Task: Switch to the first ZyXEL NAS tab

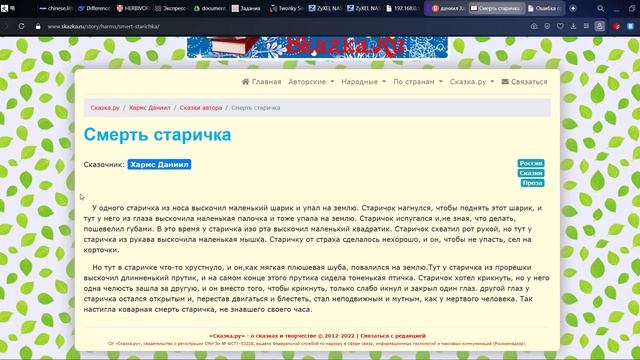Action: tap(324, 8)
